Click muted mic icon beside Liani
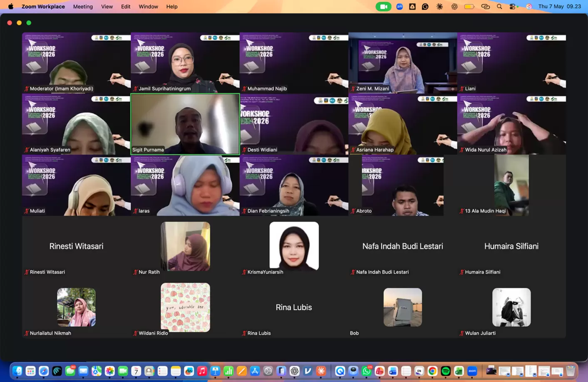The image size is (588, 382). [462, 89]
